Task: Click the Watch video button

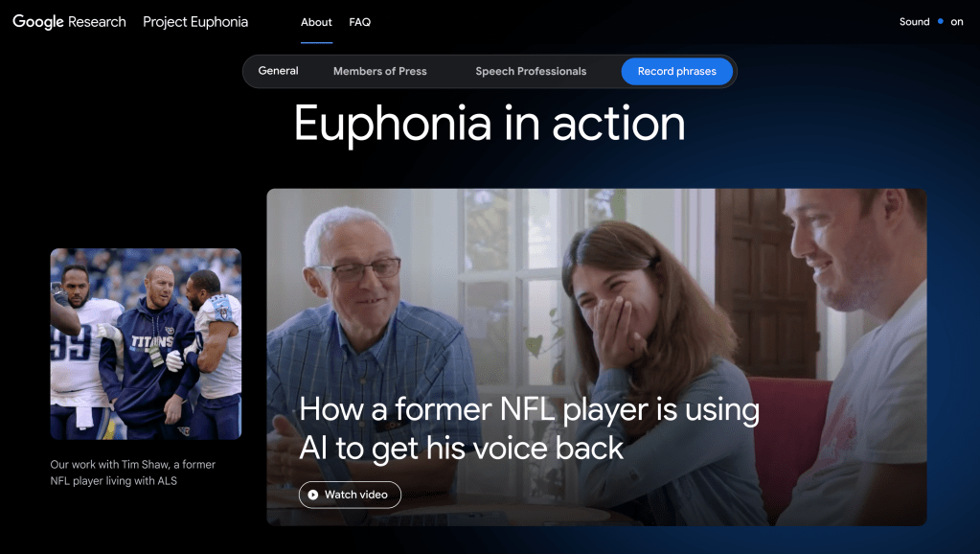Action: click(350, 495)
